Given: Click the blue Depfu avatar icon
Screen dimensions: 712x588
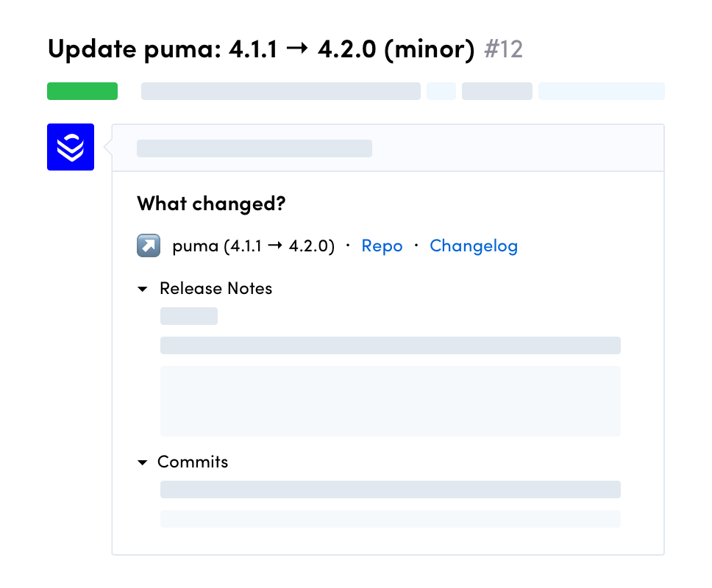Looking at the screenshot, I should point(71,147).
